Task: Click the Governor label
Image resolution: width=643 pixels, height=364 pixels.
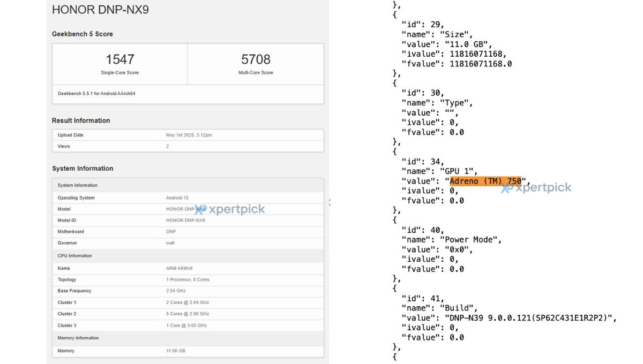Action: point(68,243)
